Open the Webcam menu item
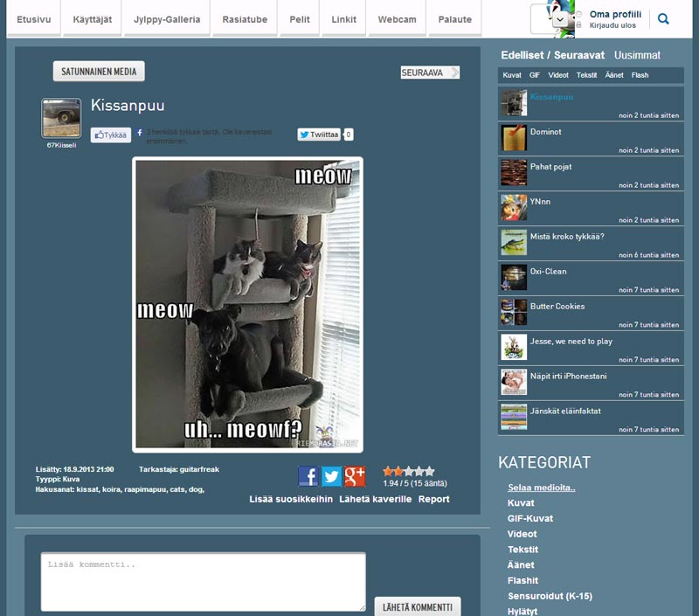The image size is (699, 616). [398, 19]
